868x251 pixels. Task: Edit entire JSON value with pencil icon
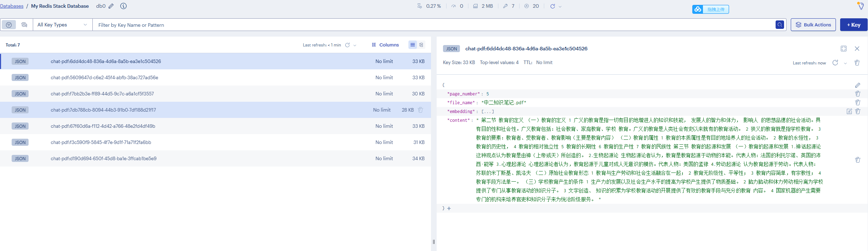point(858,85)
